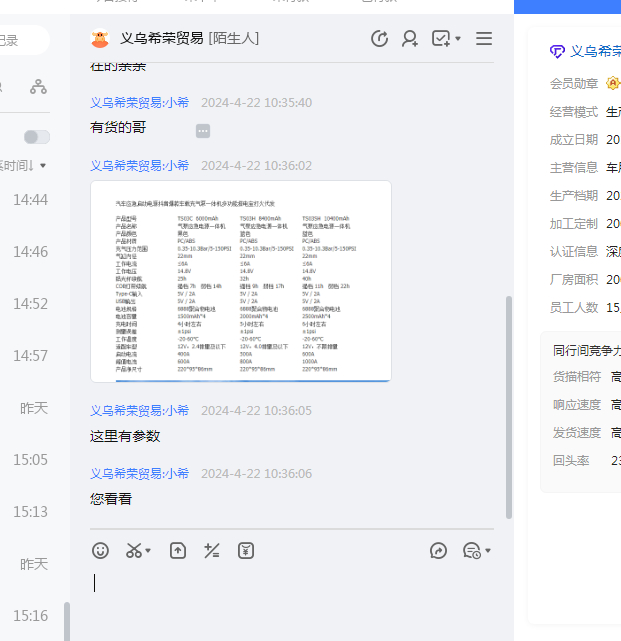Click the 义乌希荣贸易 company name in right panel
Viewport: 621px width, 641px height.
pos(594,51)
